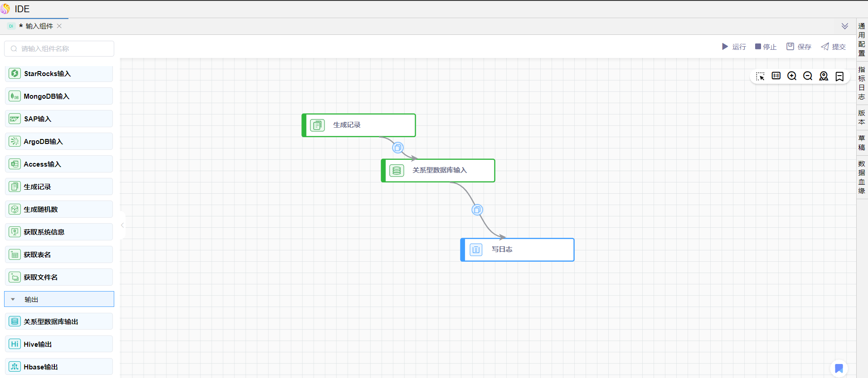Collapse the 输出 component group
The image size is (868, 378).
click(x=13, y=299)
